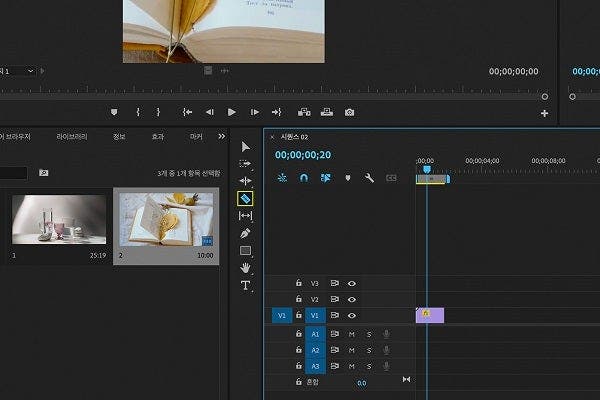Select the Selection arrow tool
Image resolution: width=600 pixels, height=400 pixels.
tap(246, 147)
